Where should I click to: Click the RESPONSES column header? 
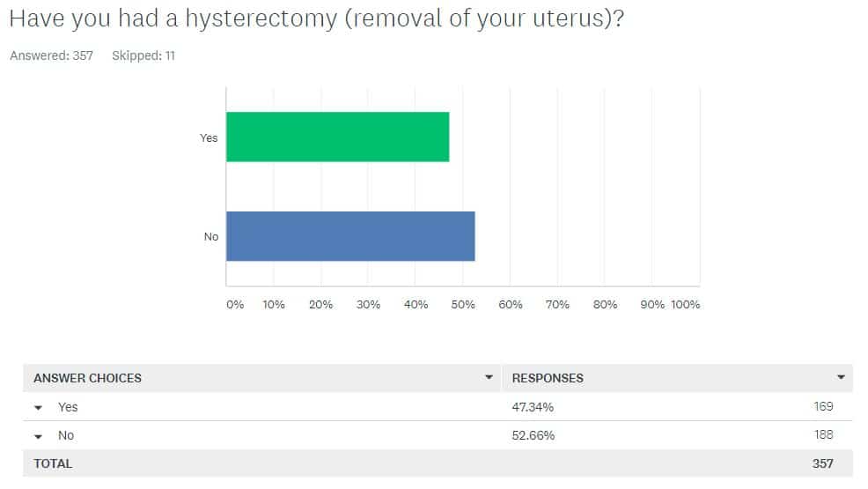pyautogui.click(x=548, y=378)
